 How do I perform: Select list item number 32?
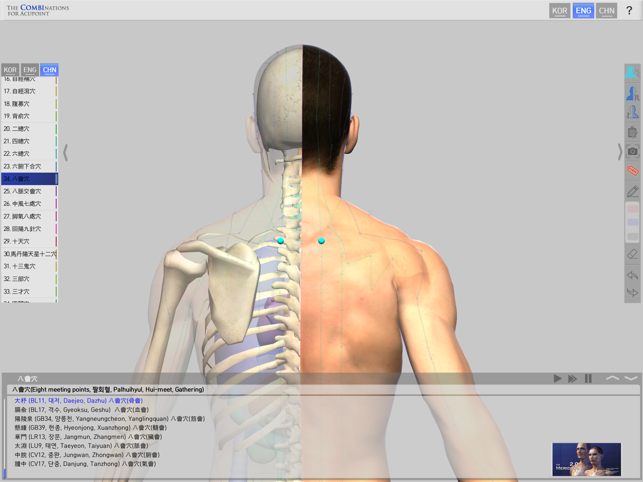tap(29, 279)
